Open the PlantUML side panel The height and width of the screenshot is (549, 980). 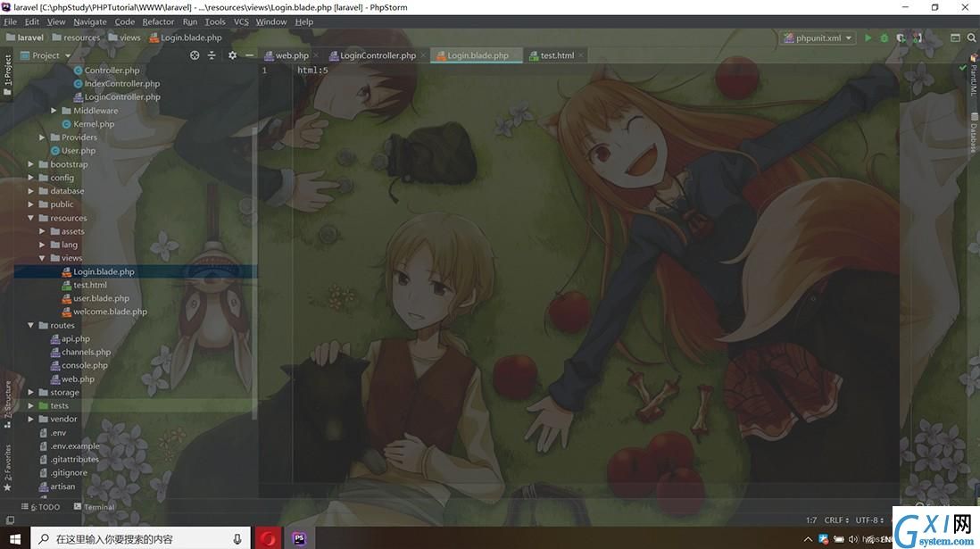point(973,75)
